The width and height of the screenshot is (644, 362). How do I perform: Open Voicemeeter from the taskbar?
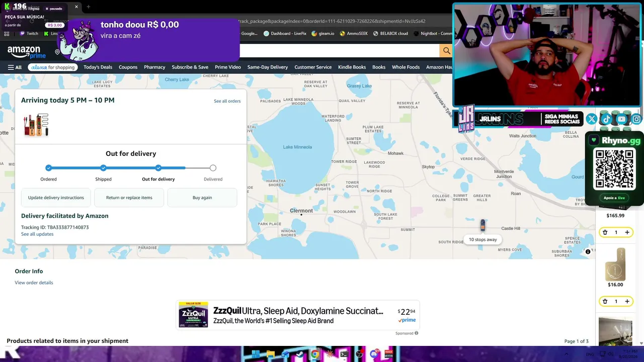tap(388, 354)
